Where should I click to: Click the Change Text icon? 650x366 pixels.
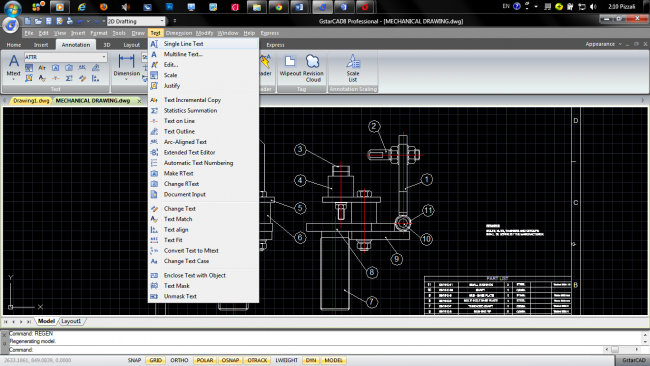click(154, 208)
